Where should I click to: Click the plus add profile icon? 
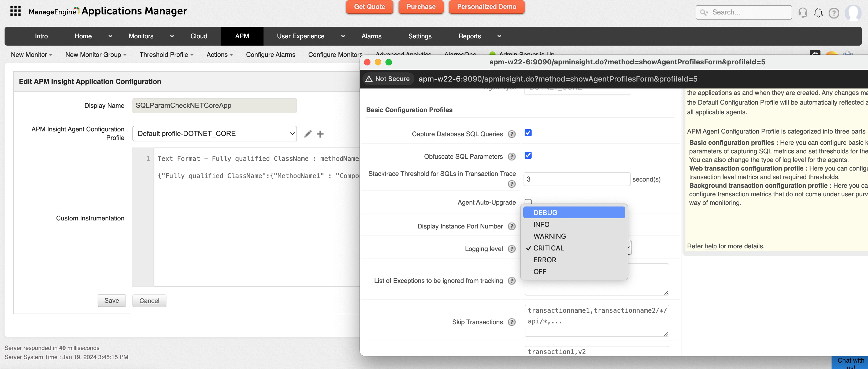pyautogui.click(x=320, y=134)
